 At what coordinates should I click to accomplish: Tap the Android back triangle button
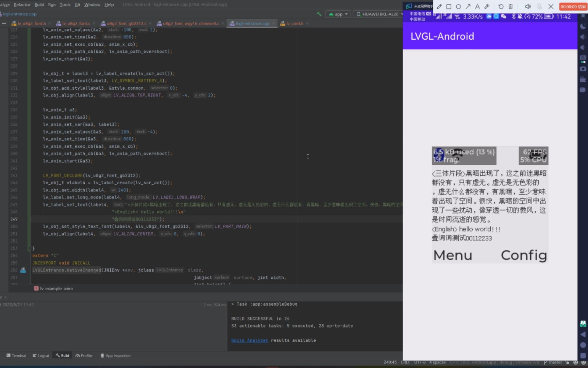(x=583, y=334)
